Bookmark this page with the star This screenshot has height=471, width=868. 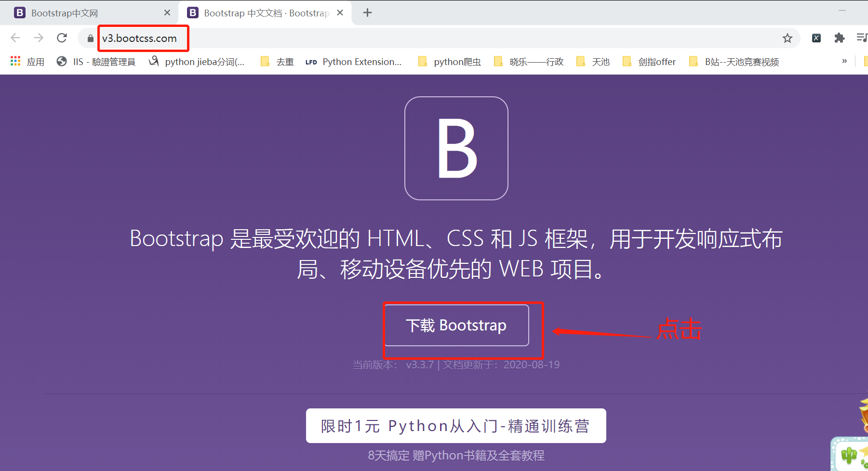788,38
